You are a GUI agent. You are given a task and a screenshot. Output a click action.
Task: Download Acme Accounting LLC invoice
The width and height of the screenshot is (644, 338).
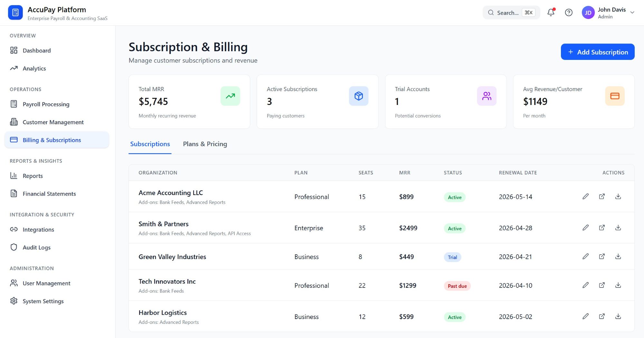(x=618, y=196)
